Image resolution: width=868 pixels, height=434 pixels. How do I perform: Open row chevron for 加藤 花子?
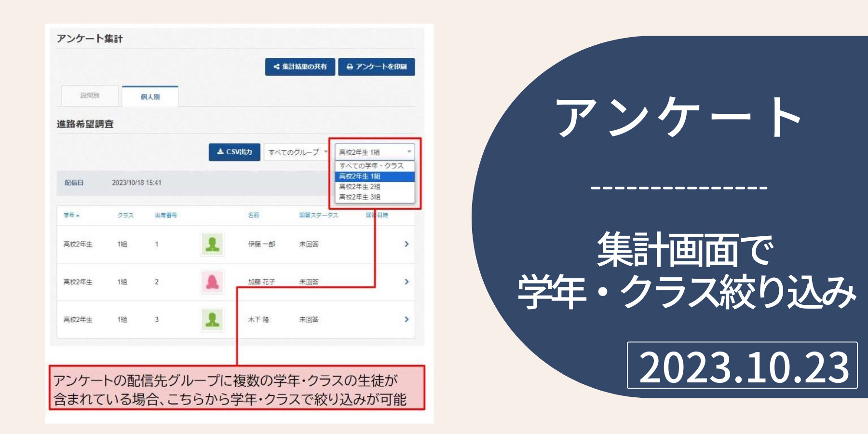(407, 282)
